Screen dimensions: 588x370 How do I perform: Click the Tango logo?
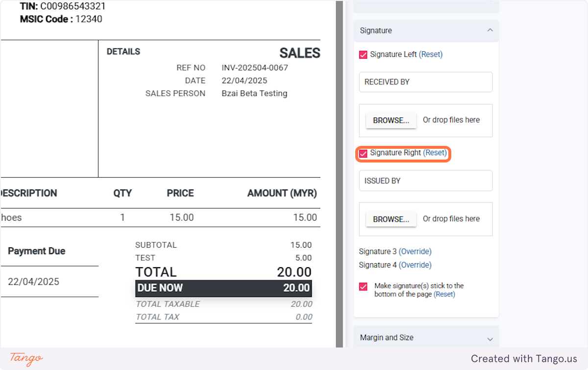(26, 359)
